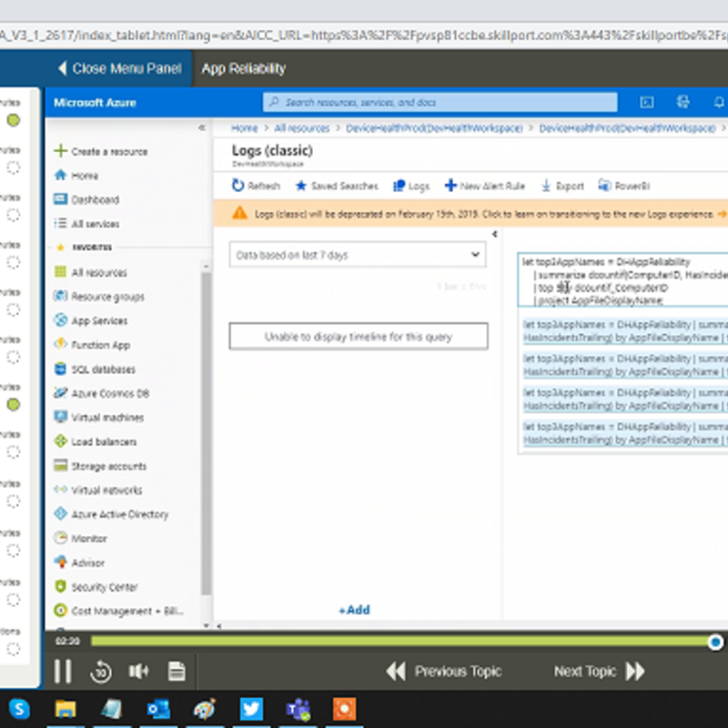Launch the Azure Cloud Shell icon
Image resolution: width=728 pixels, height=728 pixels.
pos(647,102)
